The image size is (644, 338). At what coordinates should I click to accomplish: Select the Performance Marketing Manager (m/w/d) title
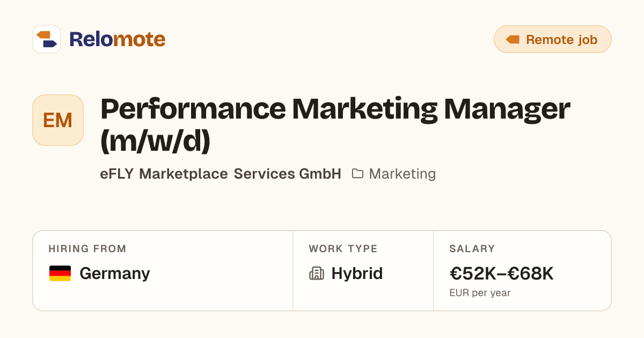coord(335,124)
